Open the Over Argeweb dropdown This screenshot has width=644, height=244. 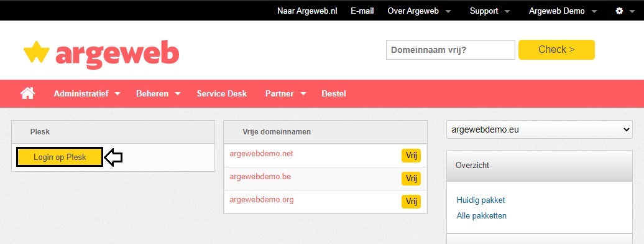pyautogui.click(x=419, y=11)
